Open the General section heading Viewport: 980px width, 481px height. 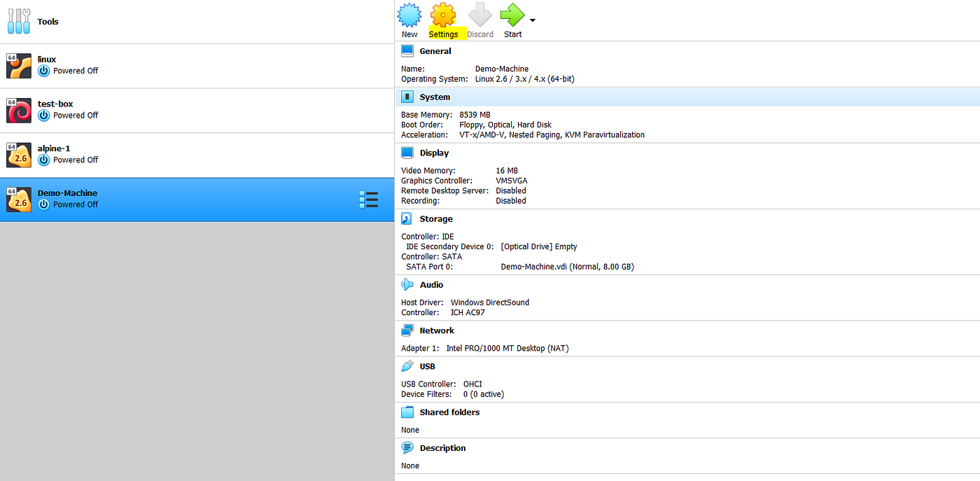click(x=435, y=51)
